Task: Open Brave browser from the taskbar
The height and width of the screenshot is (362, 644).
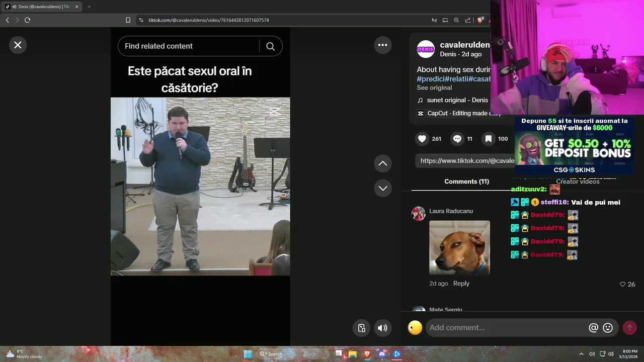Action: click(x=367, y=354)
